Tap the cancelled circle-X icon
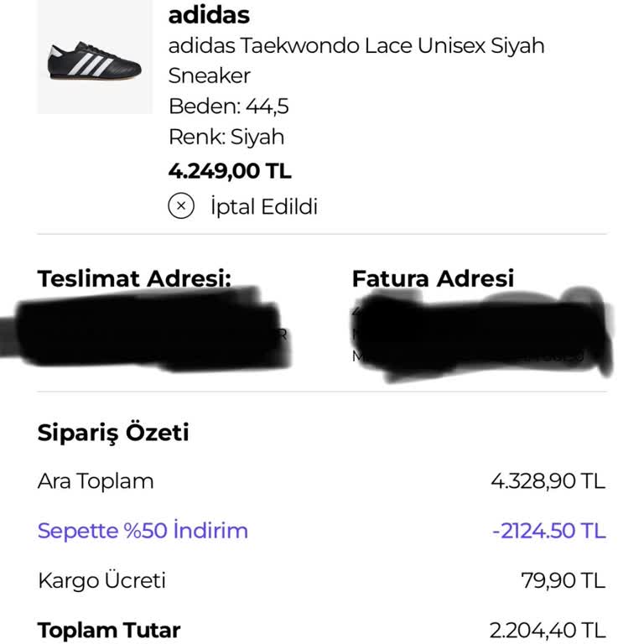 point(181,205)
